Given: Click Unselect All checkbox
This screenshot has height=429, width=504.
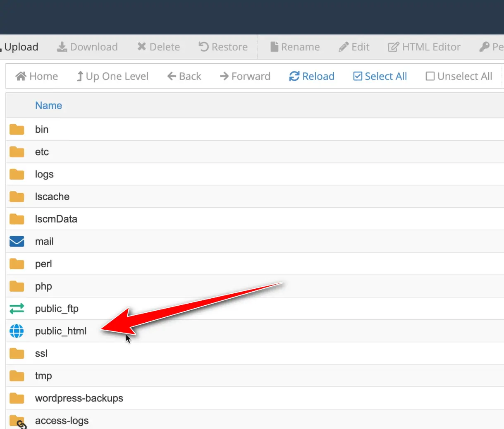Looking at the screenshot, I should [459, 77].
